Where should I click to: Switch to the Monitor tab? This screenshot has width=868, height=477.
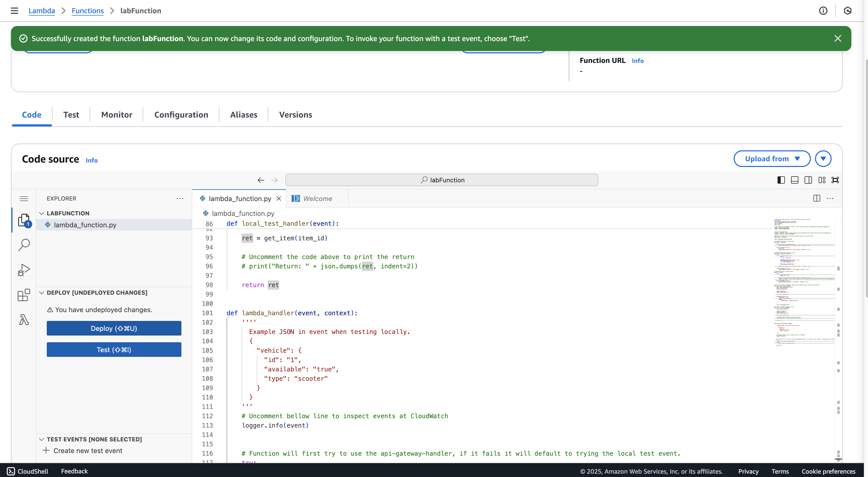(117, 115)
